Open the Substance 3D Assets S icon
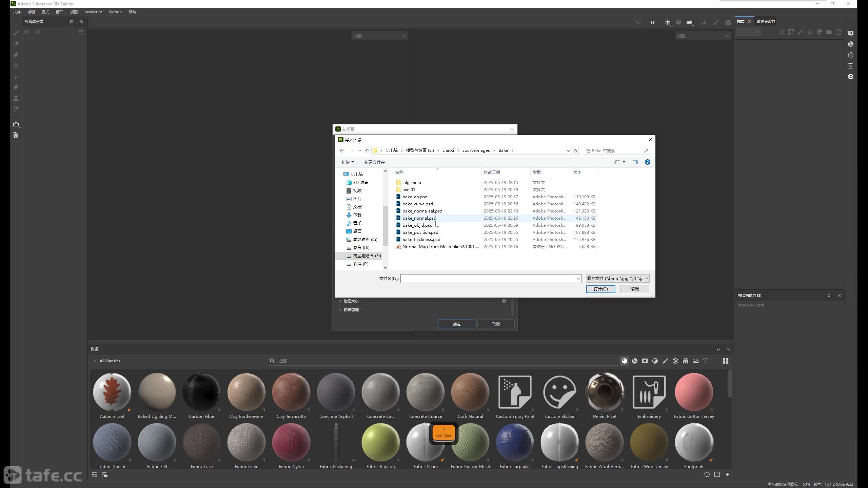This screenshot has width=868, height=488. [x=851, y=77]
